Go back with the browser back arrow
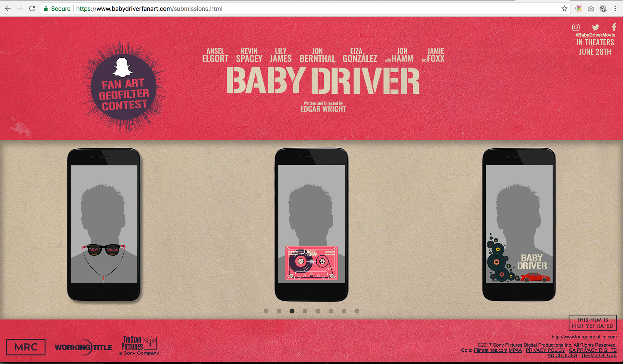623x364 pixels. [x=8, y=9]
